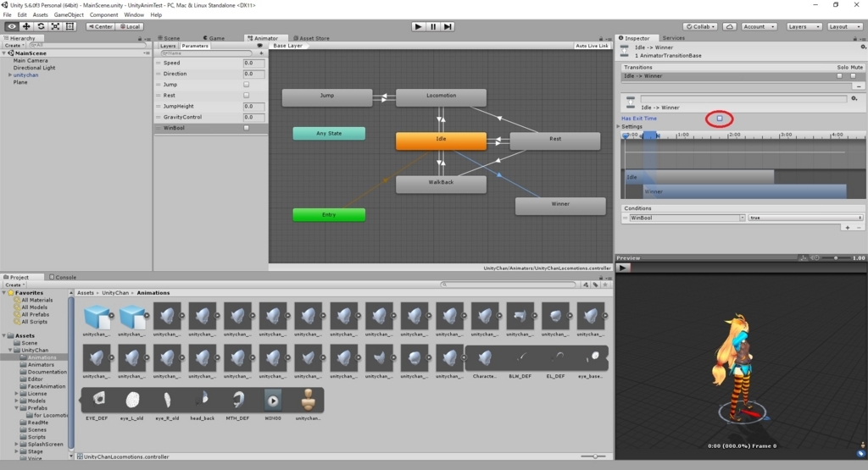This screenshot has width=868, height=470.
Task: Toggle Solo for Idle -> Winner transition
Action: pyautogui.click(x=840, y=75)
